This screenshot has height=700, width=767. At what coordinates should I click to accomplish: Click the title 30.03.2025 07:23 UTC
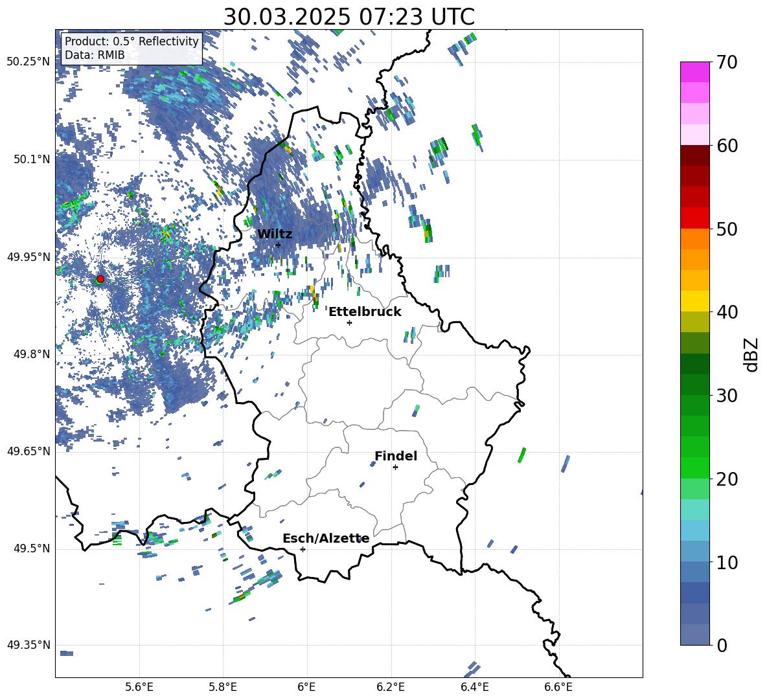point(349,17)
